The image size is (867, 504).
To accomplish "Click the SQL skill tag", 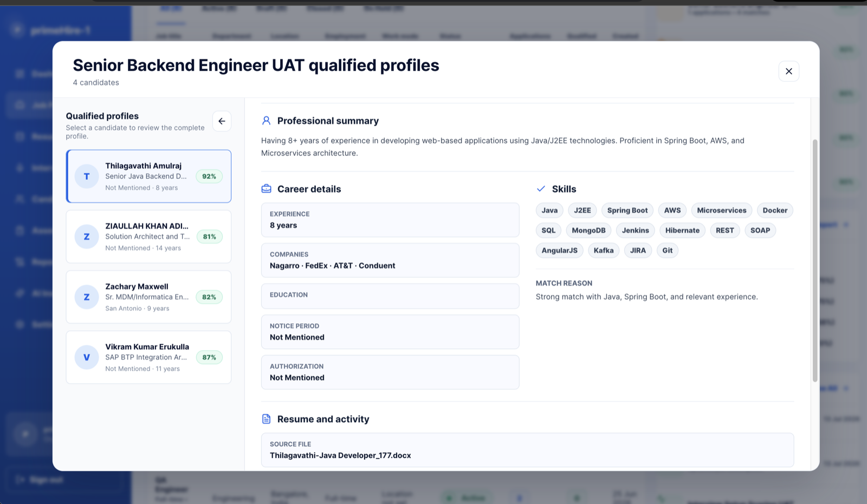I will 548,231.
